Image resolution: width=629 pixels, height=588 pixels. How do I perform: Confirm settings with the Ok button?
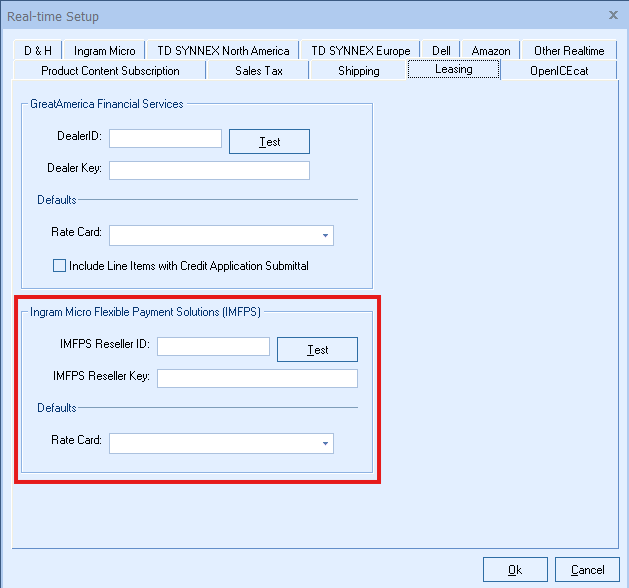coord(515,570)
